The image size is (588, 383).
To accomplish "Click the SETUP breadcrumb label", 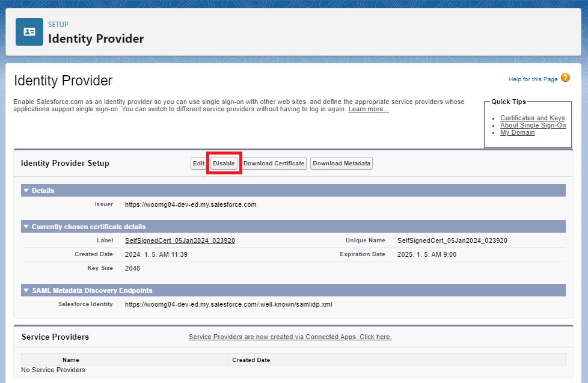I will click(57, 24).
